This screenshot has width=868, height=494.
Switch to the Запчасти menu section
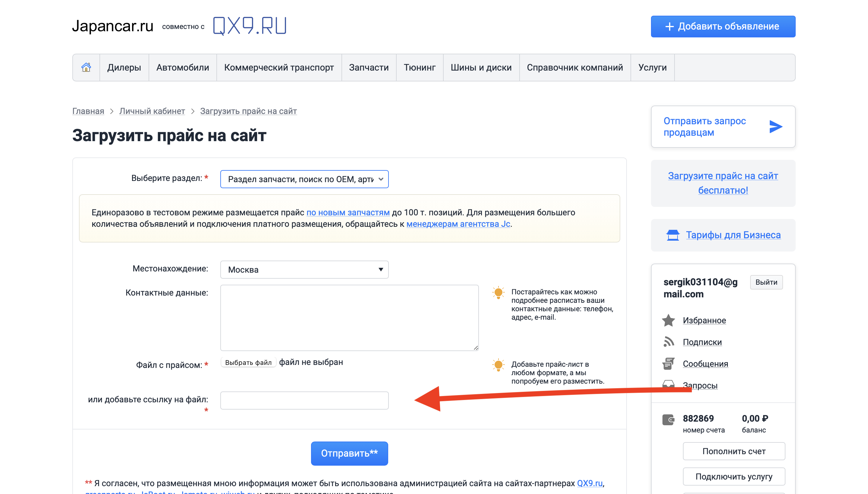[x=369, y=68]
